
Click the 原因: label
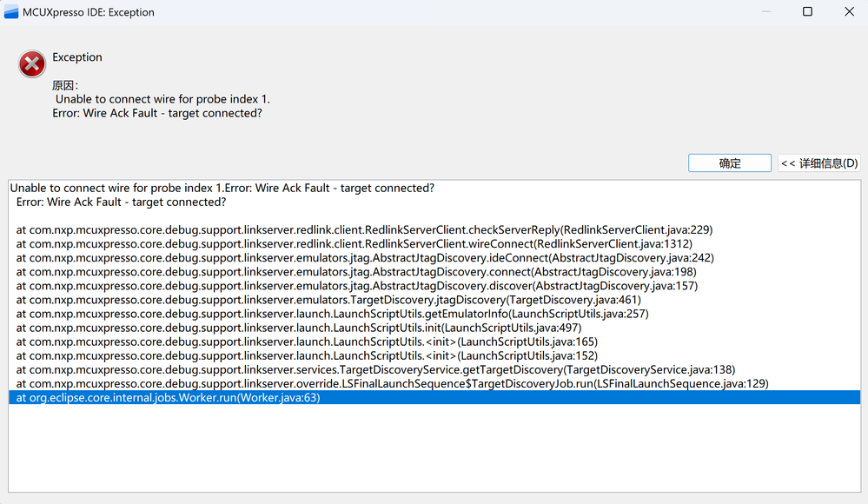(x=65, y=85)
